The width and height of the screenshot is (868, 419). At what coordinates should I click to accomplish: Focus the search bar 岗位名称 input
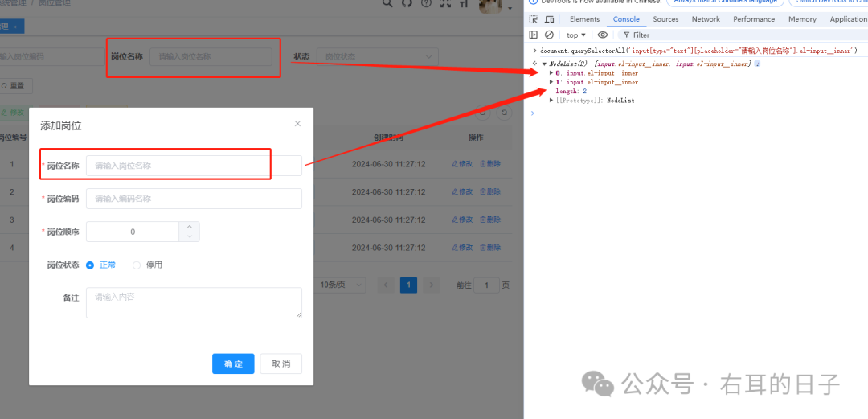(x=211, y=56)
